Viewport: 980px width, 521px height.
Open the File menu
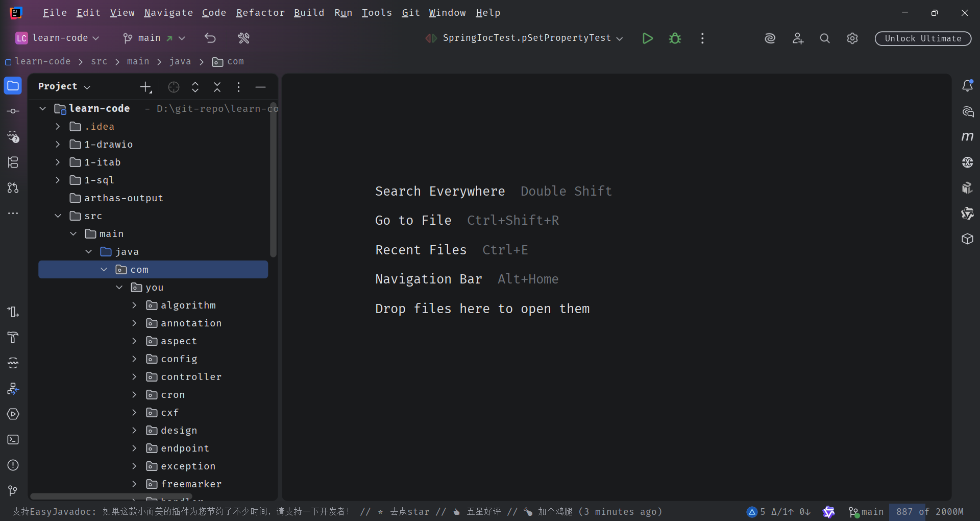pos(55,12)
